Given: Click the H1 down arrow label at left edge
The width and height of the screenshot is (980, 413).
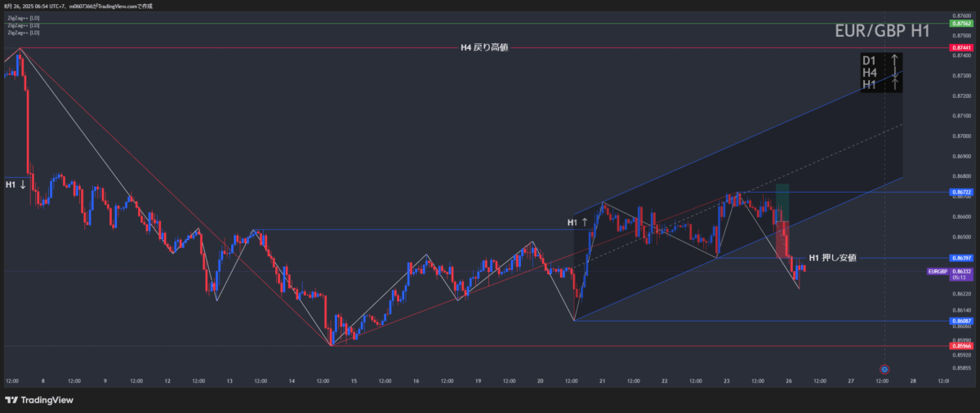Looking at the screenshot, I should [16, 184].
